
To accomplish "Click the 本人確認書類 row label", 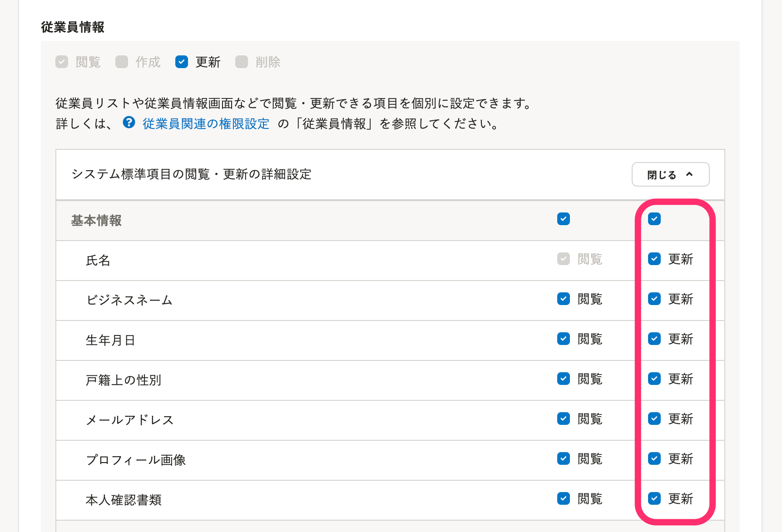I will (x=124, y=500).
